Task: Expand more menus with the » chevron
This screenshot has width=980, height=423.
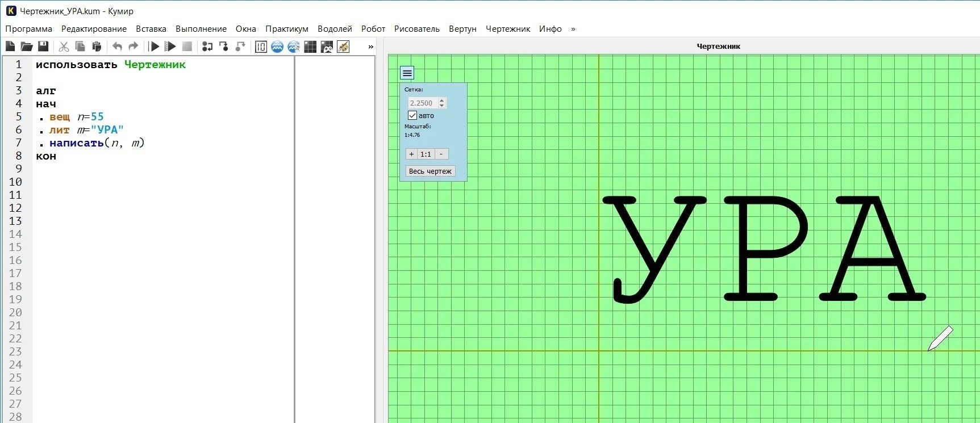Action: point(573,29)
